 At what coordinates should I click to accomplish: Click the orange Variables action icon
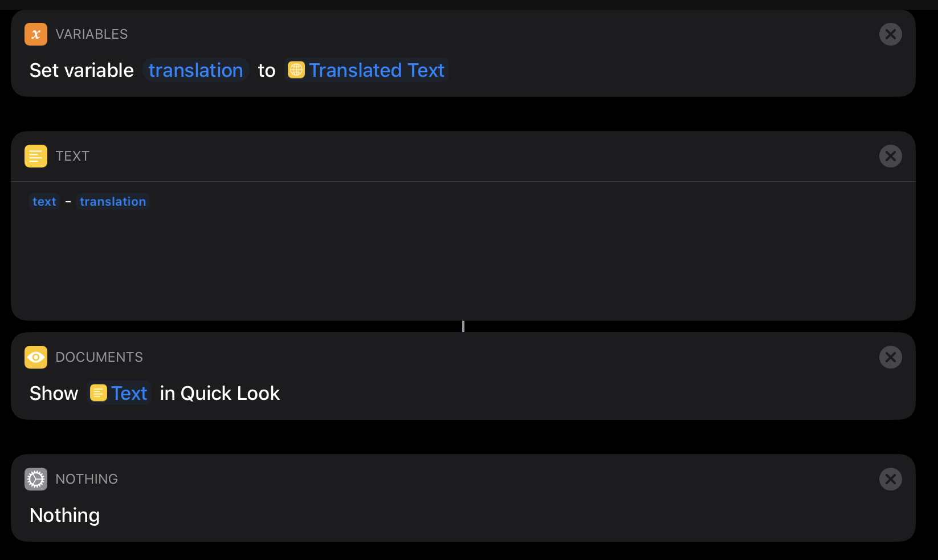click(36, 34)
